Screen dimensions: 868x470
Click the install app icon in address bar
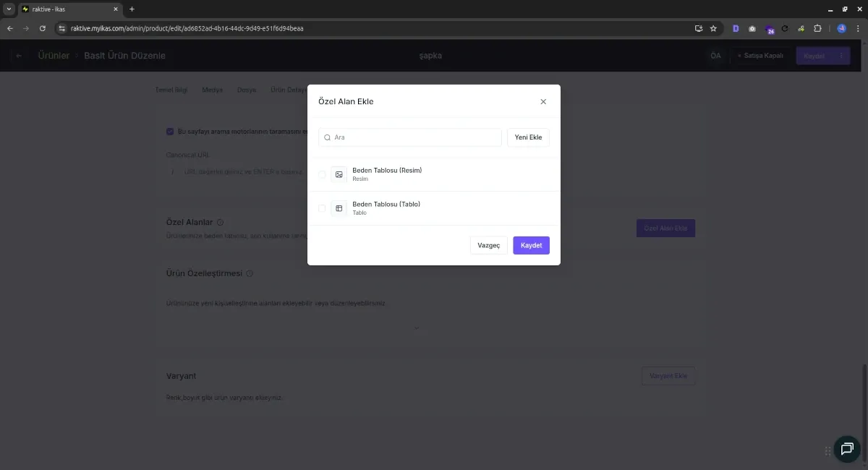[x=698, y=28]
